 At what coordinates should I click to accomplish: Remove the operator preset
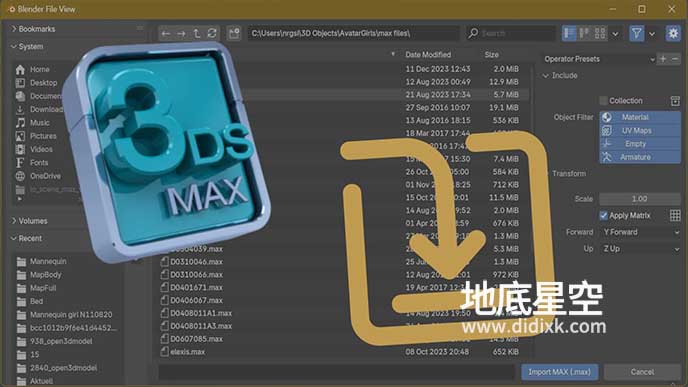[x=675, y=59]
